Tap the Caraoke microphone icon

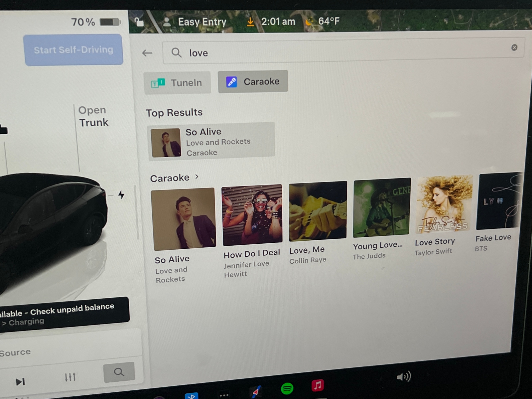point(231,82)
